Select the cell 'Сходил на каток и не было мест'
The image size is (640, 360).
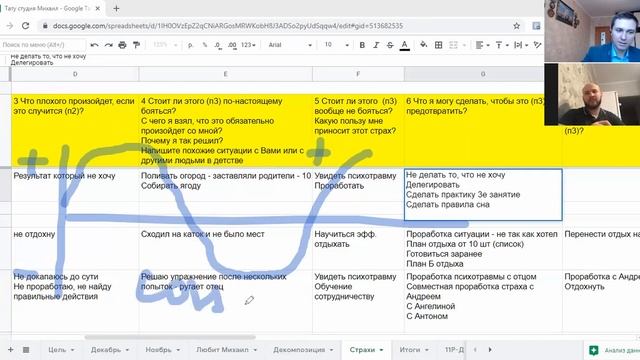tap(225, 248)
